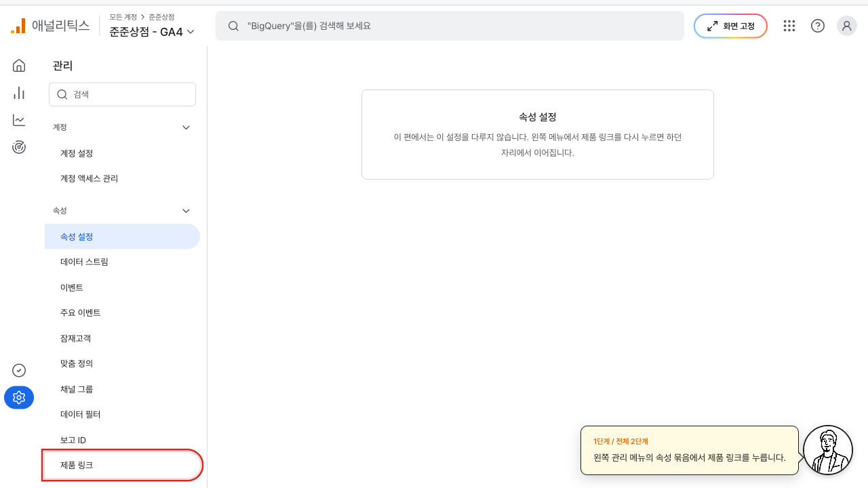Click the magnifier icon in top search bar
The height and width of the screenshot is (488, 868).
[233, 26]
